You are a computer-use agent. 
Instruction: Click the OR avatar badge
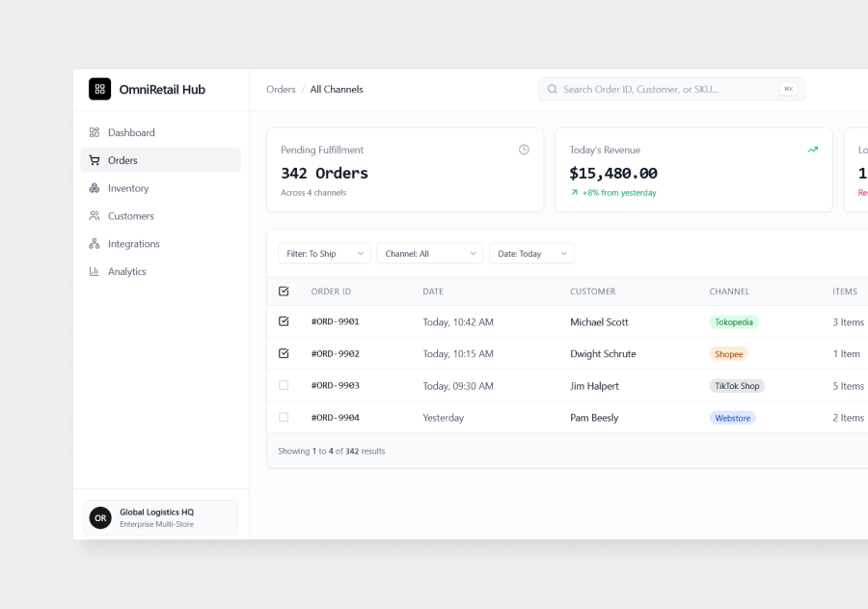[x=100, y=518]
